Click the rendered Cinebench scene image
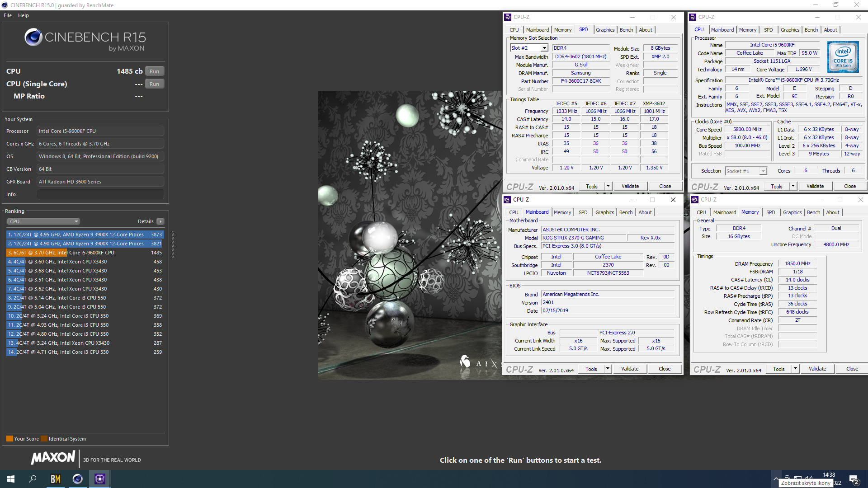Image resolution: width=868 pixels, height=488 pixels. (x=410, y=235)
